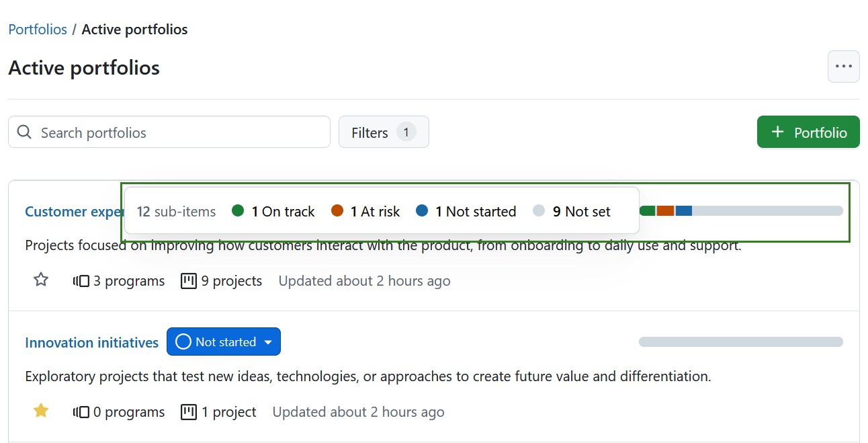
Task: Click the project board icon beside "1 project"
Action: (x=188, y=411)
